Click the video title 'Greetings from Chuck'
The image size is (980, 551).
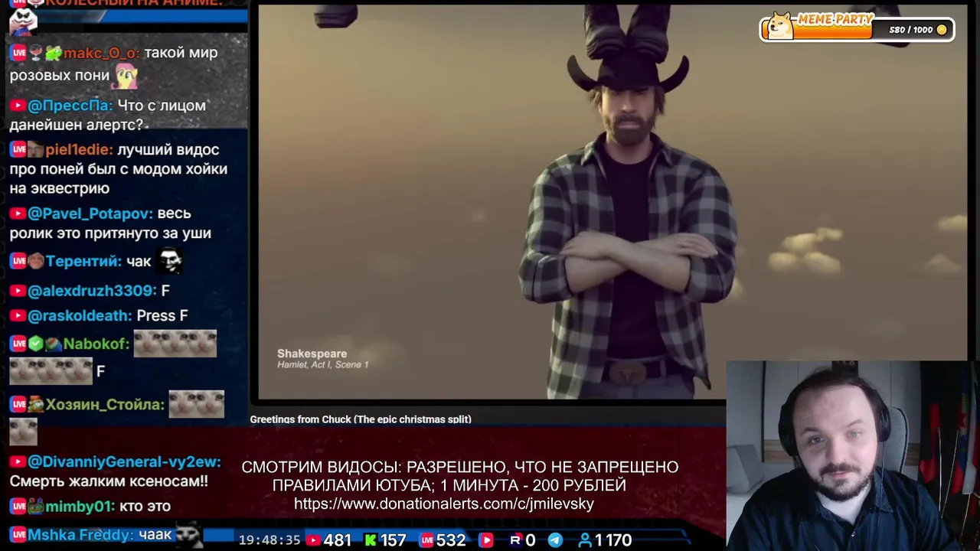pos(361,419)
